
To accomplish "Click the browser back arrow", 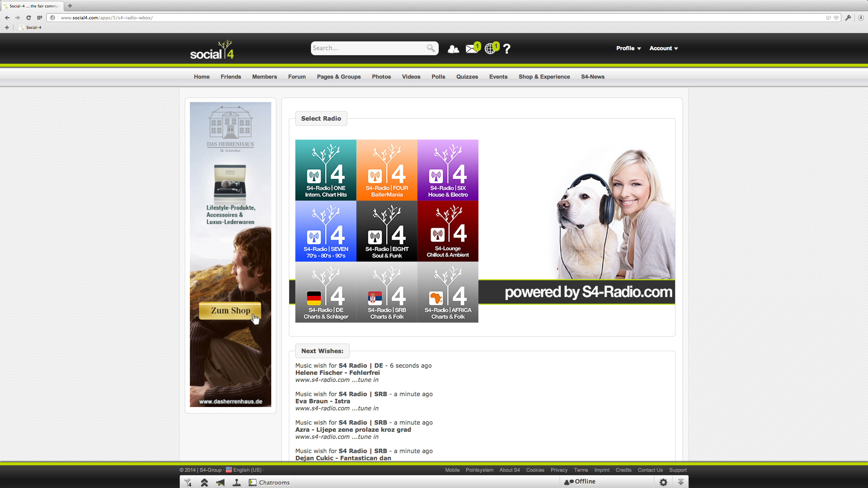I will point(7,18).
